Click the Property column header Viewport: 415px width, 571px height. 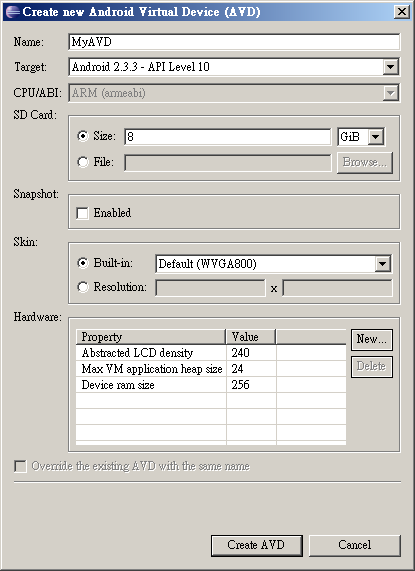click(x=151, y=337)
